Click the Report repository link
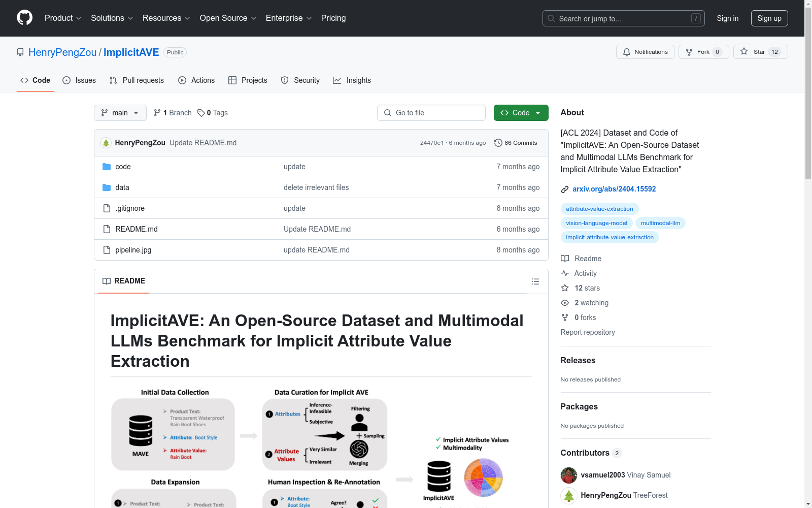The height and width of the screenshot is (508, 812). coord(588,332)
